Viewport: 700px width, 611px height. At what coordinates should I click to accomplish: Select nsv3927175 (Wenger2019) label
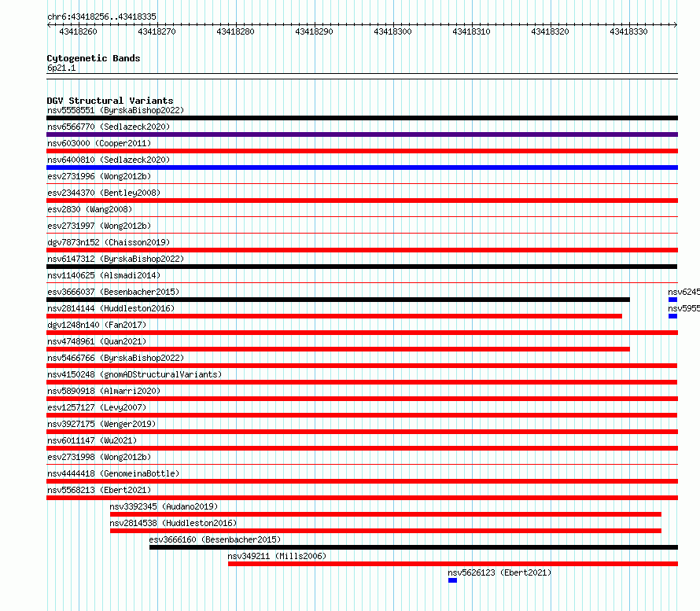(x=101, y=424)
